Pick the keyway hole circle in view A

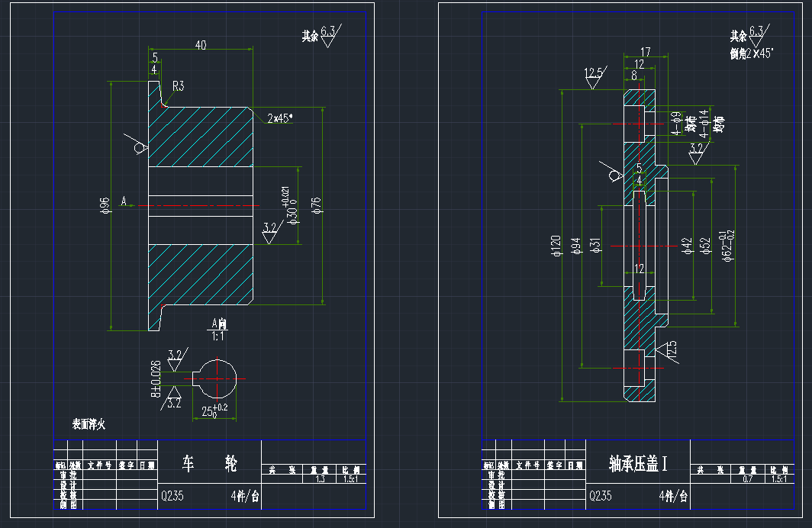tap(218, 379)
